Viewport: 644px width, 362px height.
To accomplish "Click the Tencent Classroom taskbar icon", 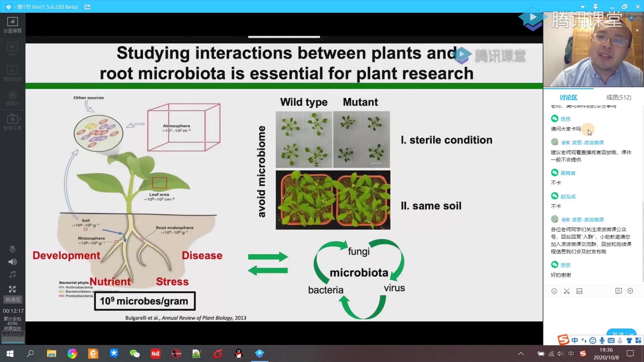I will pyautogui.click(x=259, y=354).
